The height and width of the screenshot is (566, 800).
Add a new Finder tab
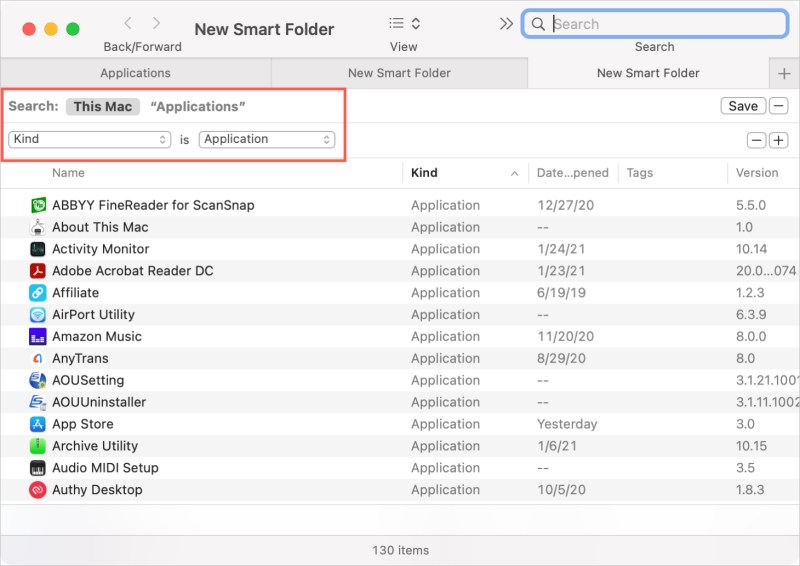(x=784, y=73)
